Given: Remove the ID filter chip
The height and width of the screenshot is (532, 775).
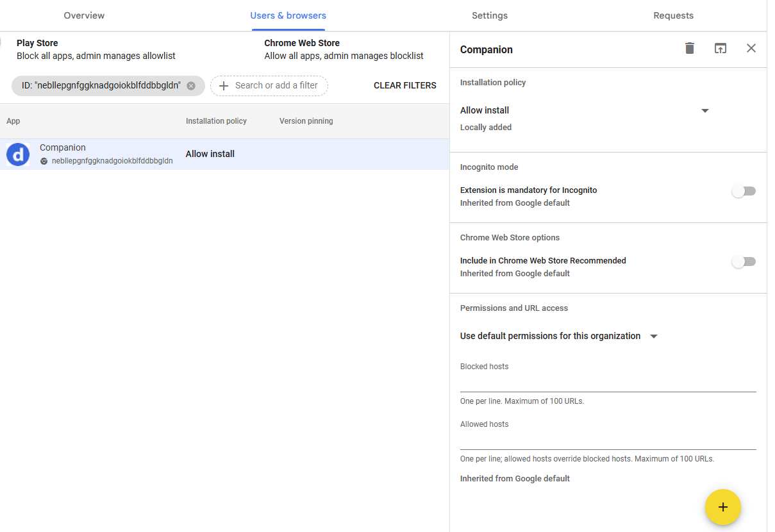Looking at the screenshot, I should 191,86.
